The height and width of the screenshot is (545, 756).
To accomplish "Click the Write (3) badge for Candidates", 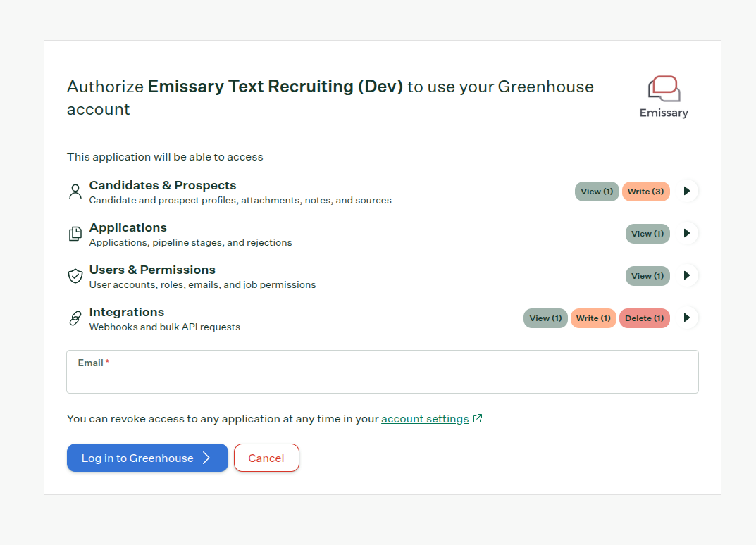I will pos(645,192).
